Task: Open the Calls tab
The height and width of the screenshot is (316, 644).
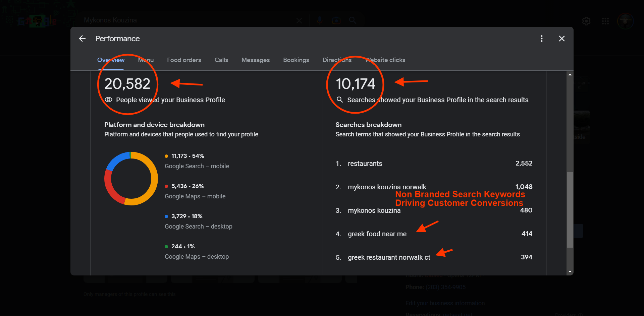Action: coord(221,60)
